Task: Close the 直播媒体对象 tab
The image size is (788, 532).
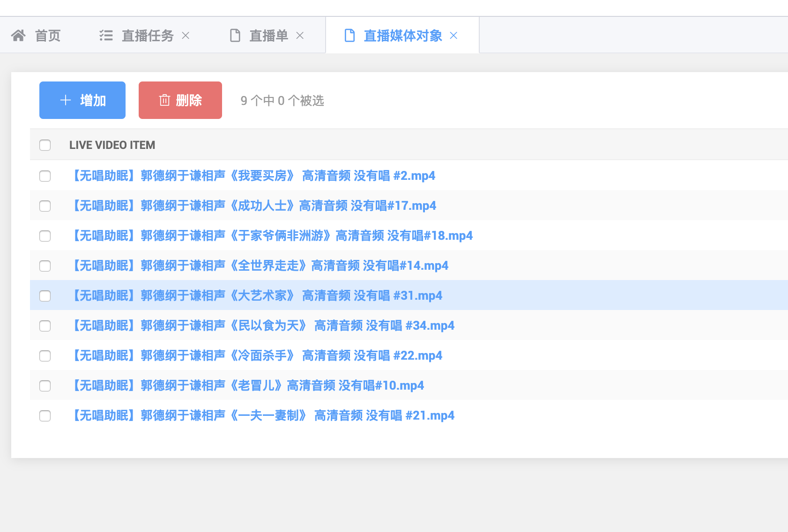Action: pos(453,36)
